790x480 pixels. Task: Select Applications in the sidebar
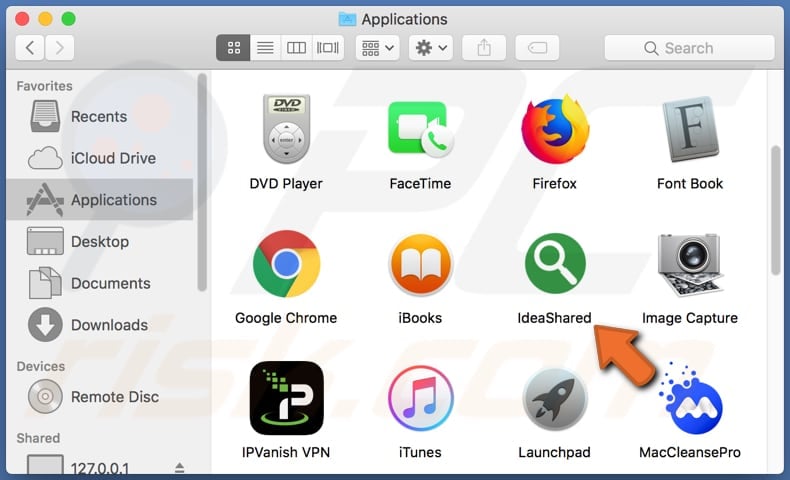[100, 199]
